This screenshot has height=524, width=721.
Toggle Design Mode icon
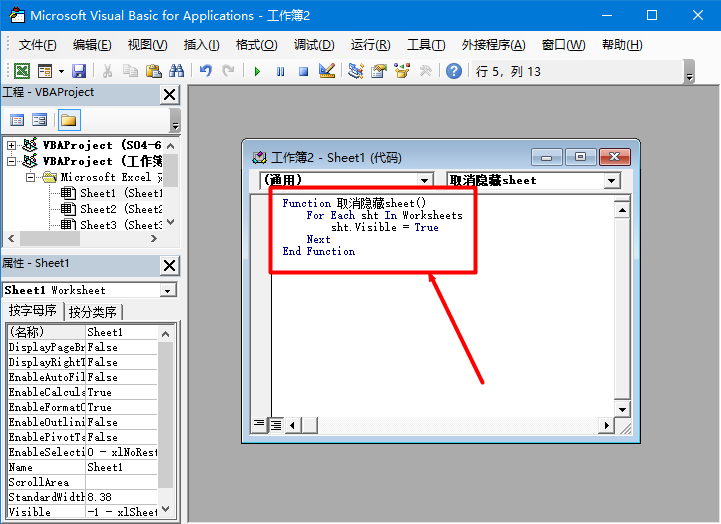click(x=327, y=71)
